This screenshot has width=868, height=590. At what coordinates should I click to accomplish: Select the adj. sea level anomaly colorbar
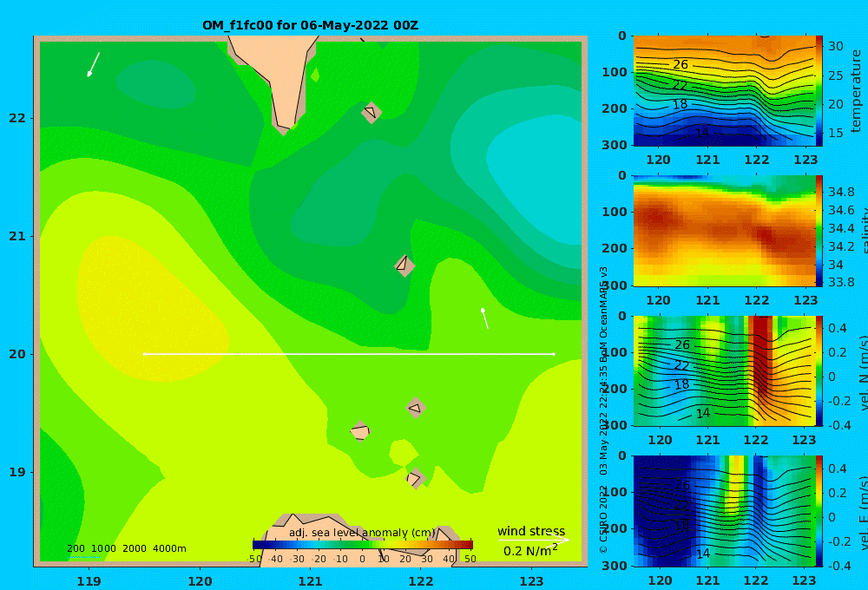[x=363, y=545]
